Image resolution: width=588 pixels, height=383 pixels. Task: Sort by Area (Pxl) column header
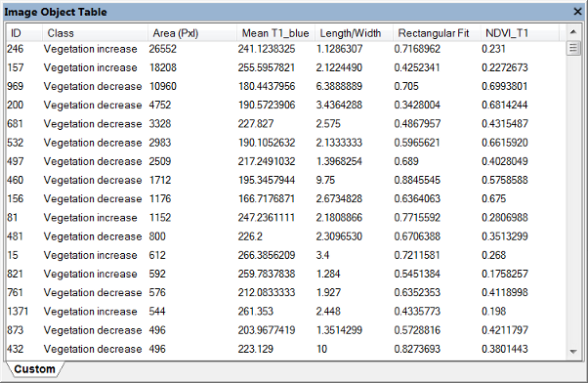191,33
